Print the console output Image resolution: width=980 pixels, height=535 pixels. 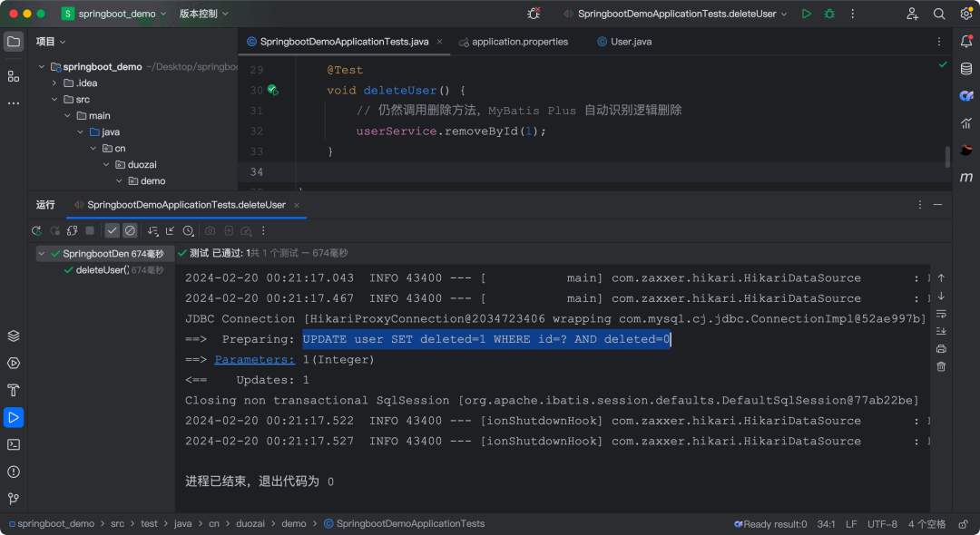point(941,349)
